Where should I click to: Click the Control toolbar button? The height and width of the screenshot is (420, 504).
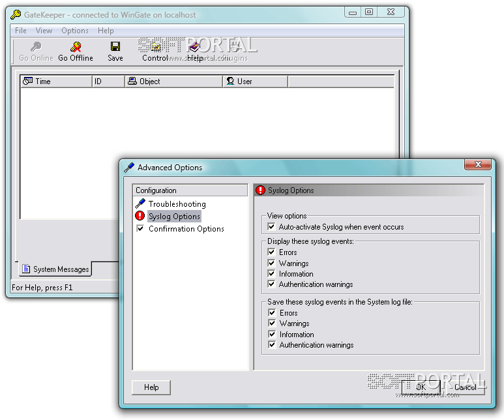pyautogui.click(x=155, y=52)
